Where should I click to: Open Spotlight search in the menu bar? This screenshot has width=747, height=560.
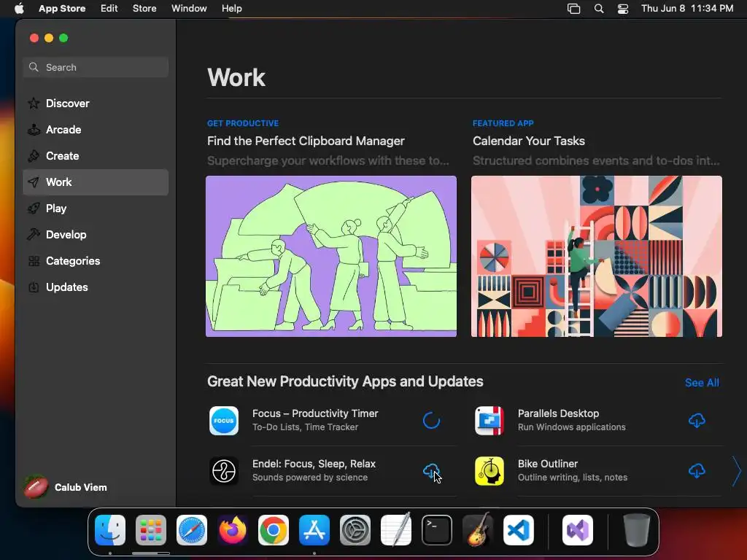pyautogui.click(x=599, y=9)
